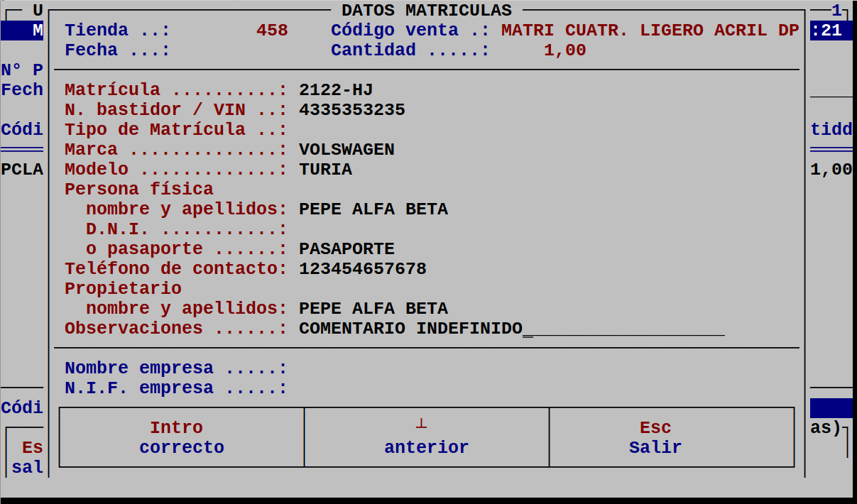This screenshot has height=504, width=857.
Task: Click Propietario nombre y apellidos field
Action: click(x=373, y=308)
